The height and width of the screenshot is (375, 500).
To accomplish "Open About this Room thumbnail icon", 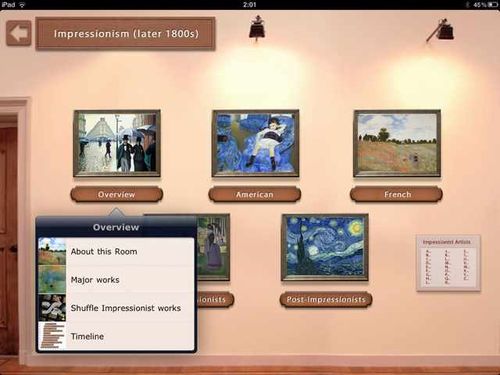I will click(52, 252).
